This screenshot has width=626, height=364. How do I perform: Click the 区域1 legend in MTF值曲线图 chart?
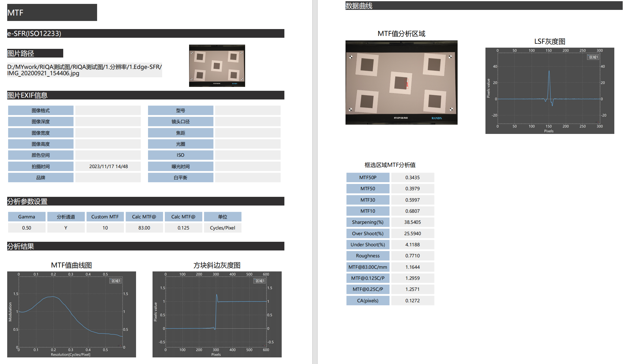(x=115, y=281)
